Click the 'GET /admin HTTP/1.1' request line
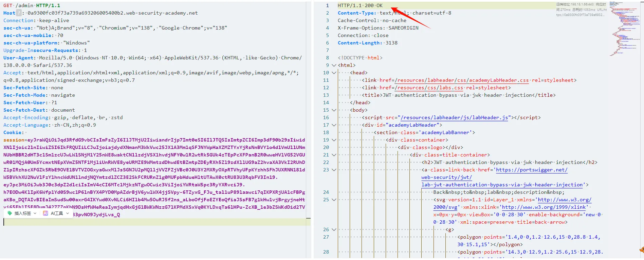 (x=32, y=5)
